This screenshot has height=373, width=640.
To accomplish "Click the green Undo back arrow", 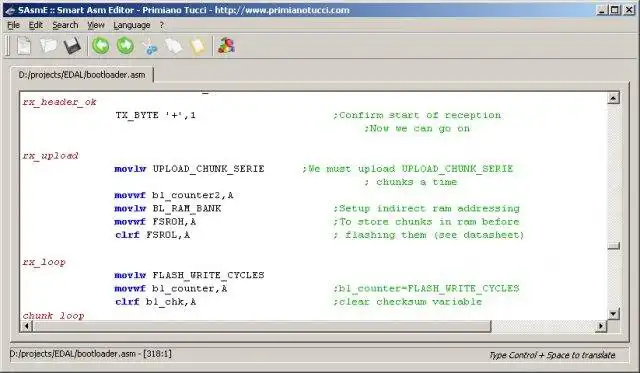I will [100, 45].
